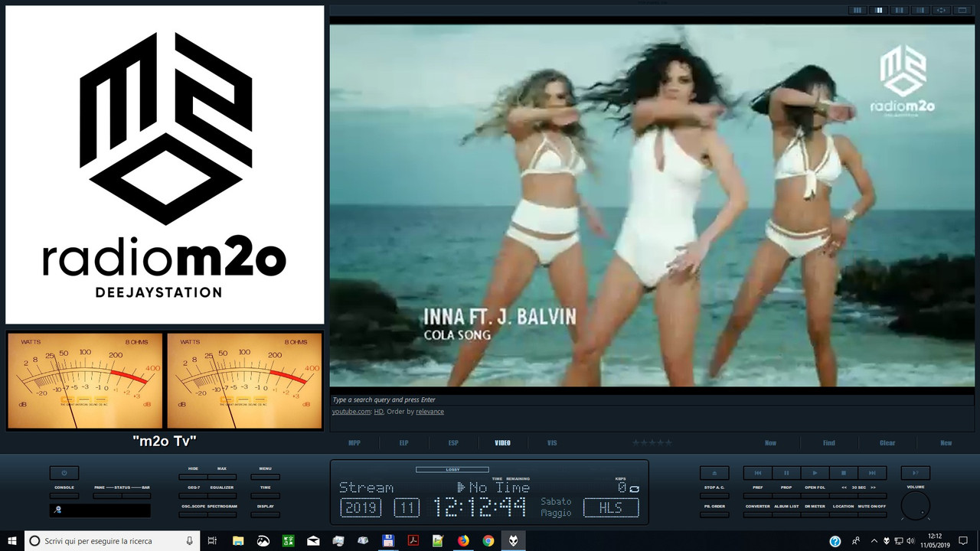
Task: Toggle STOP A.C. button
Action: (714, 496)
